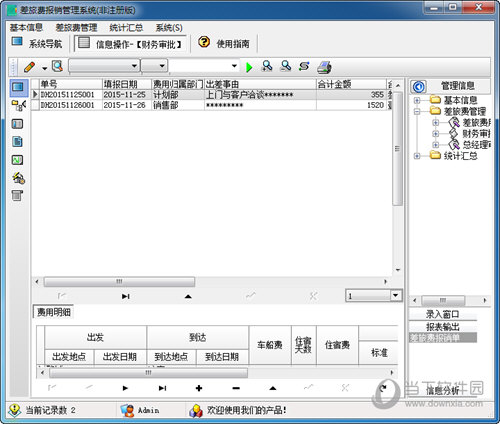
Task: Click the refresh icon in lower navigator
Action: pyautogui.click(x=383, y=388)
